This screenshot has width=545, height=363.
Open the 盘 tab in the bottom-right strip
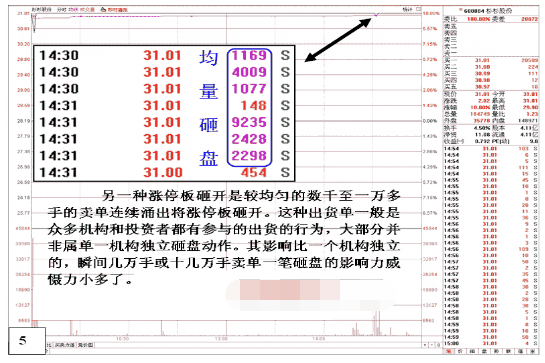pos(485,352)
